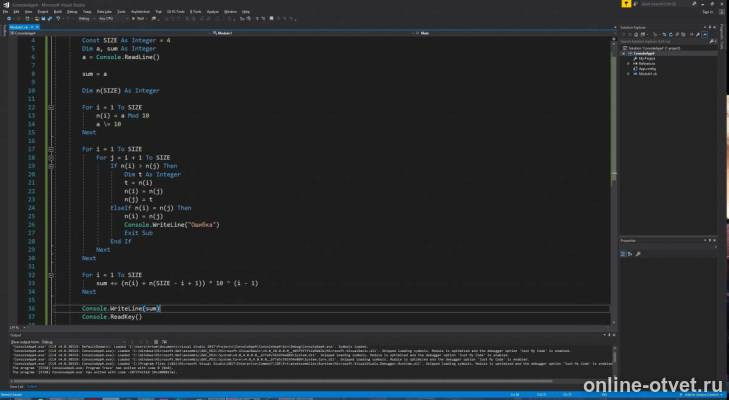The width and height of the screenshot is (729, 400).
Task: Click inside the Search Solution Explorer field
Action: pyautogui.click(x=665, y=41)
